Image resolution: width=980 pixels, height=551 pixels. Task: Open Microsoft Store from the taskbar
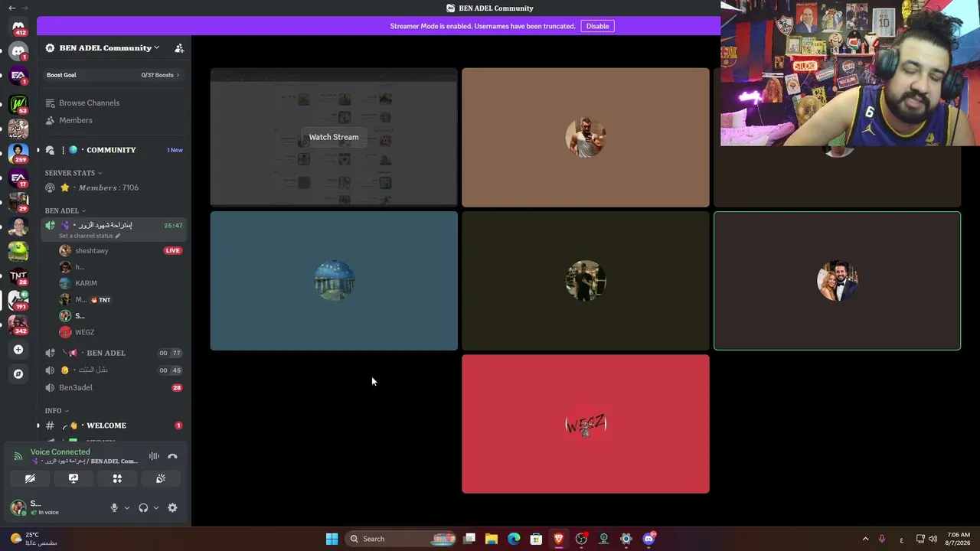pos(536,539)
